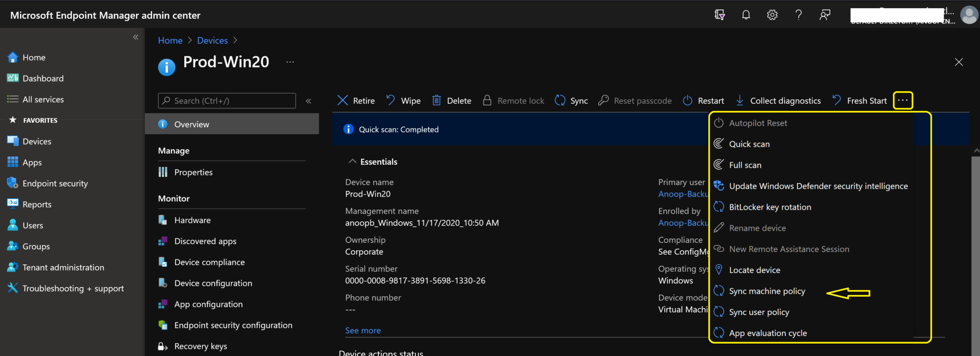Click Fresh Start action

coord(859,101)
